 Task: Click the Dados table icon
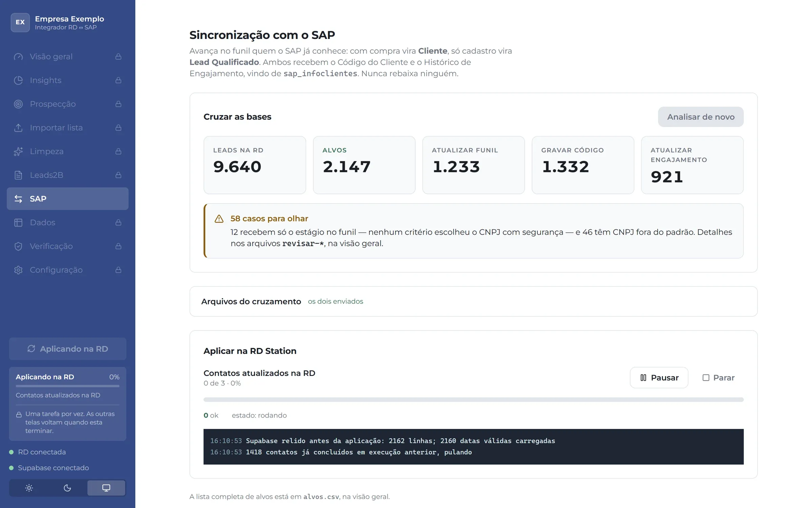pyautogui.click(x=18, y=223)
